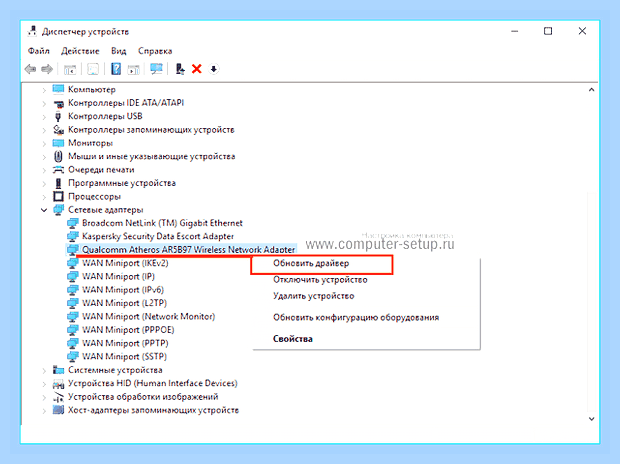
Task: Expand the Очереди печати node
Action: [44, 170]
